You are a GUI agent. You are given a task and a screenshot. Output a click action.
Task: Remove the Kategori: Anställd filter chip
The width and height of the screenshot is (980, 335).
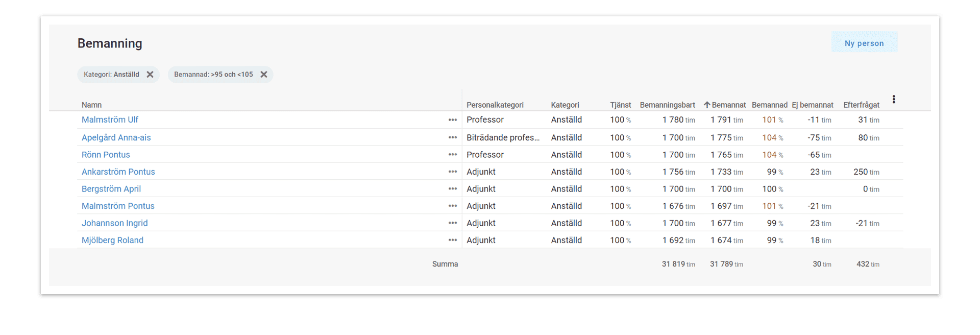tap(150, 75)
